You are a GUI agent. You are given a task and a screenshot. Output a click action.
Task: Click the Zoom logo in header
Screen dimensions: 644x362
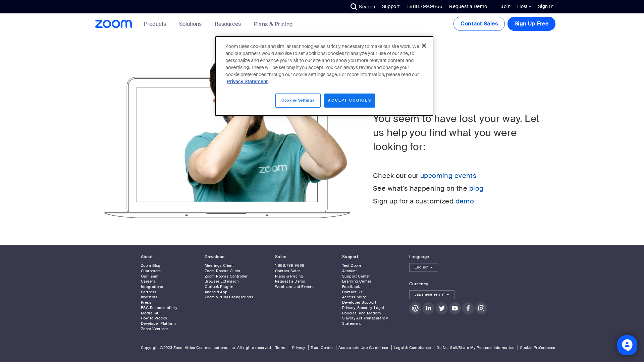pos(113,24)
